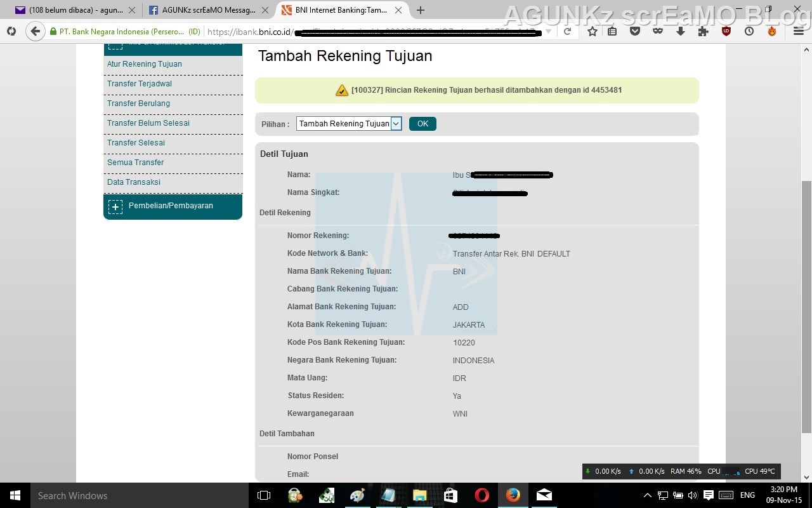Viewport: 812px width, 508px height.
Task: Switch to Firefox on the taskbar
Action: coord(513,495)
